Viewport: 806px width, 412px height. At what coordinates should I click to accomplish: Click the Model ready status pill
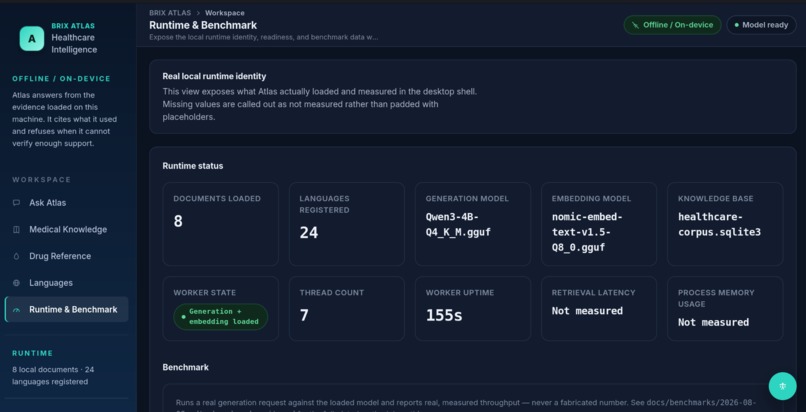point(761,25)
